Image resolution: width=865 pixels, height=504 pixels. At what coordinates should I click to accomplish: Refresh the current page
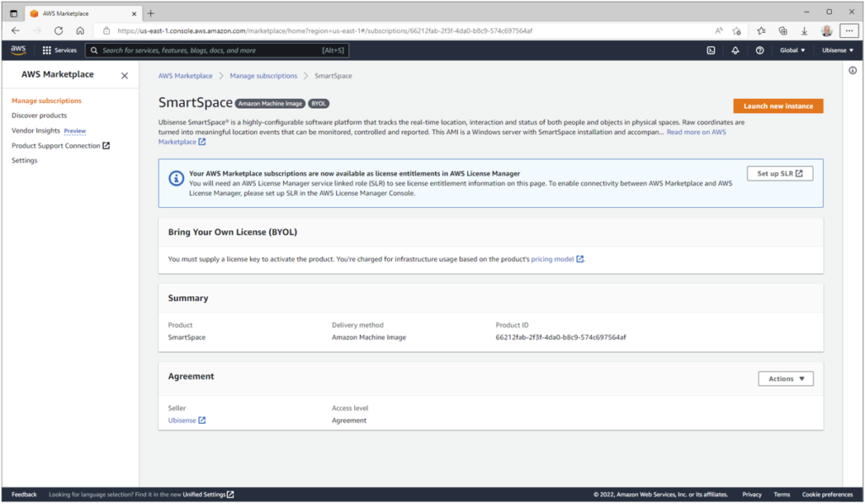coord(58,31)
